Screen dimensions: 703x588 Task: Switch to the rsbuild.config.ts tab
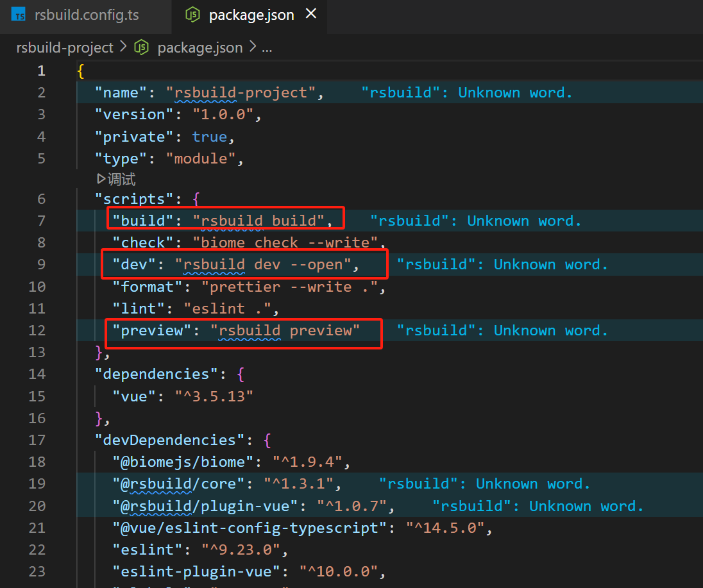[85, 15]
